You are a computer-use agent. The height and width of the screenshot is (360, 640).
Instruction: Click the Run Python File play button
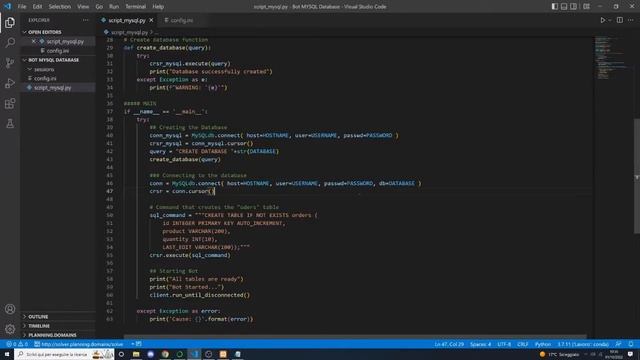click(x=602, y=20)
